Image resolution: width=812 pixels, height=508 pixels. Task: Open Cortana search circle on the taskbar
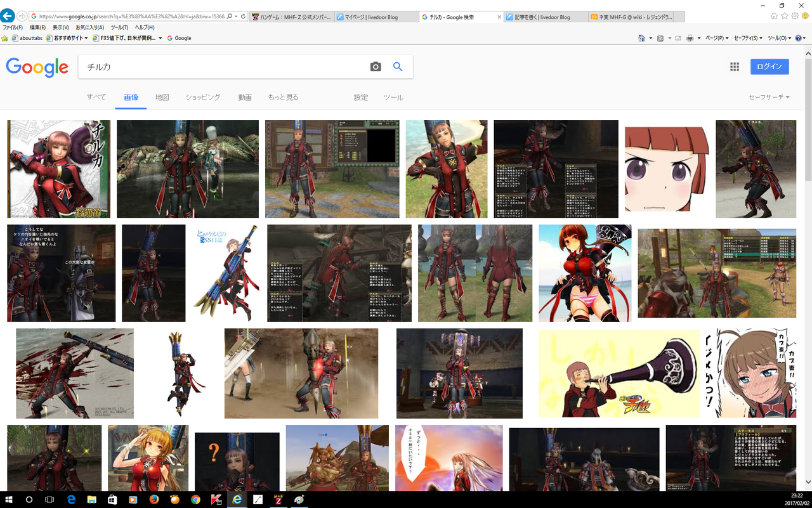click(29, 500)
